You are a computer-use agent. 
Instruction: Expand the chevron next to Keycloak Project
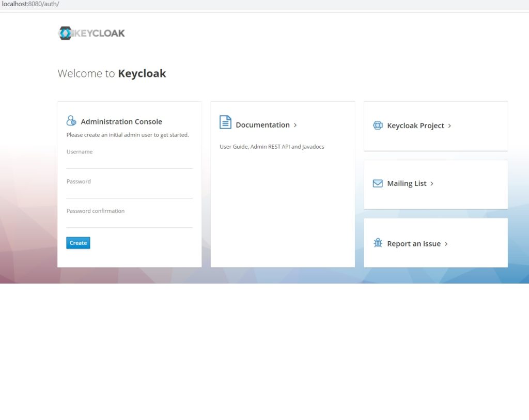coord(450,126)
